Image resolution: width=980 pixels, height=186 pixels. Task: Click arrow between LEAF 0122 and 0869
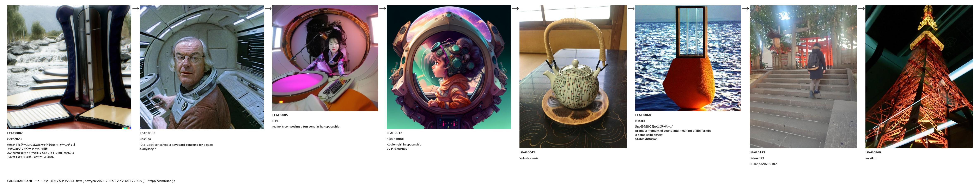[x=861, y=8]
